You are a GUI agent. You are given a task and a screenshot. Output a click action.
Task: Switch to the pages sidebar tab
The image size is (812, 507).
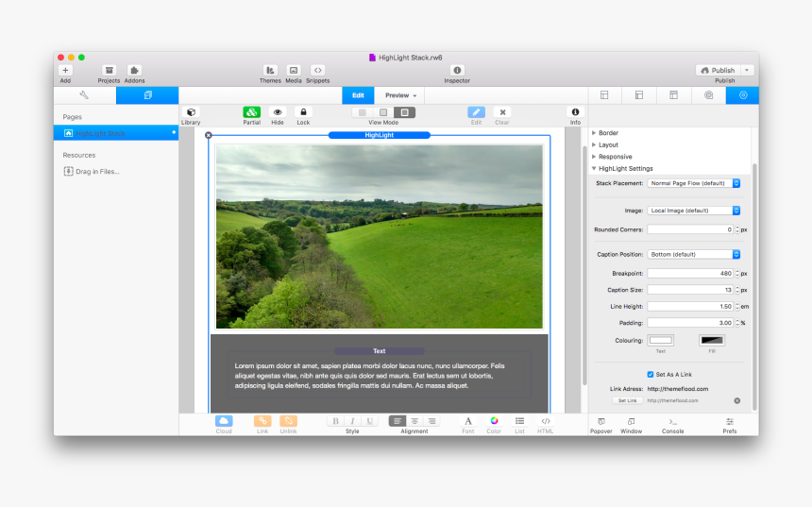[147, 95]
